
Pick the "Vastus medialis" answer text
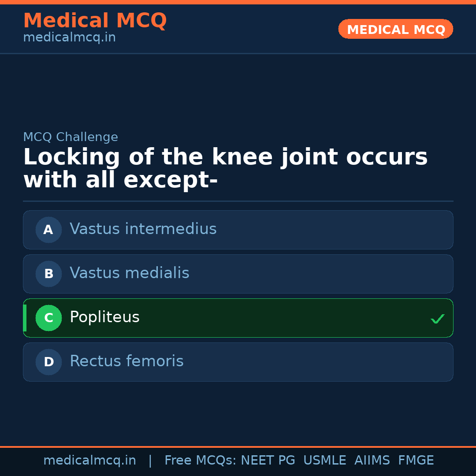click(130, 273)
